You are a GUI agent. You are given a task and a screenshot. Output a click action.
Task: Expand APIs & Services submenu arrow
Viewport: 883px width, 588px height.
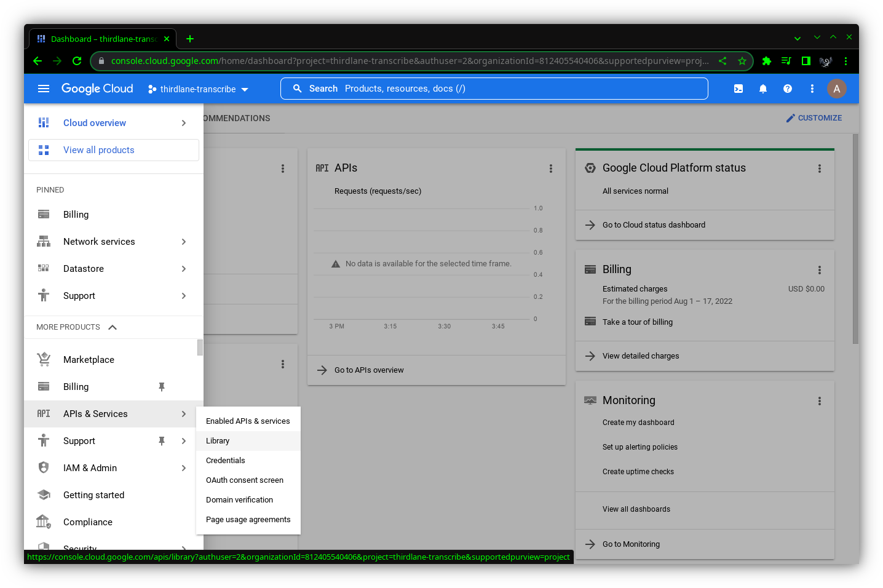point(184,414)
